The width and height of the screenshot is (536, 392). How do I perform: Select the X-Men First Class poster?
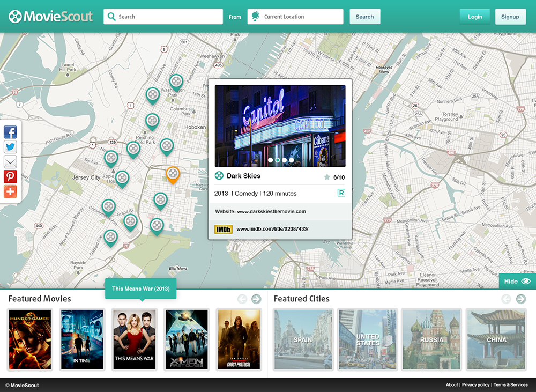click(187, 339)
